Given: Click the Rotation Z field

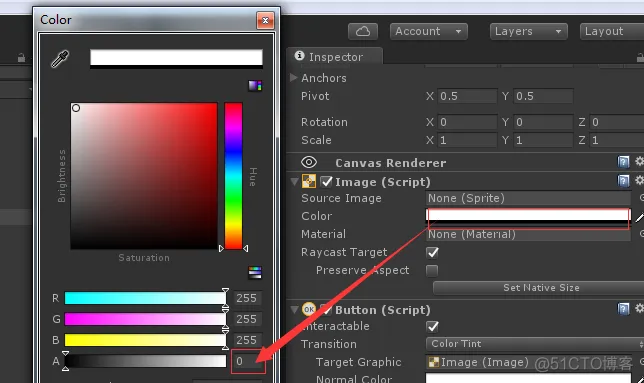Looking at the screenshot, I should [x=616, y=122].
